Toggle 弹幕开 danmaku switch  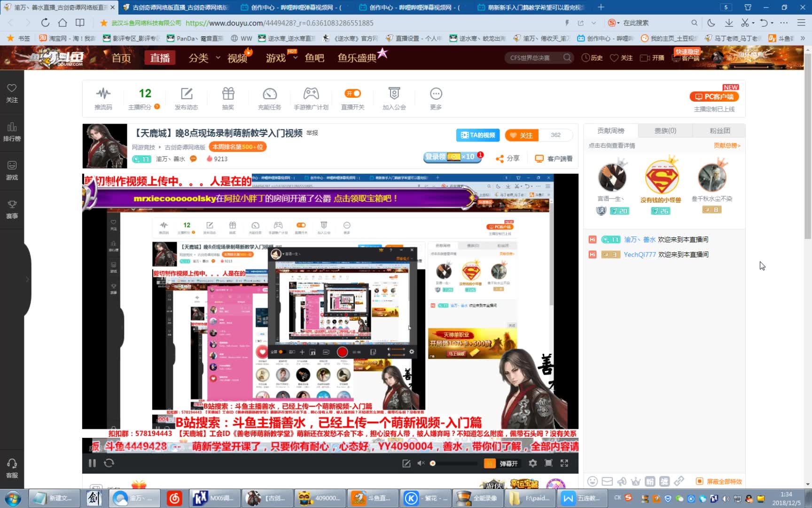508,463
